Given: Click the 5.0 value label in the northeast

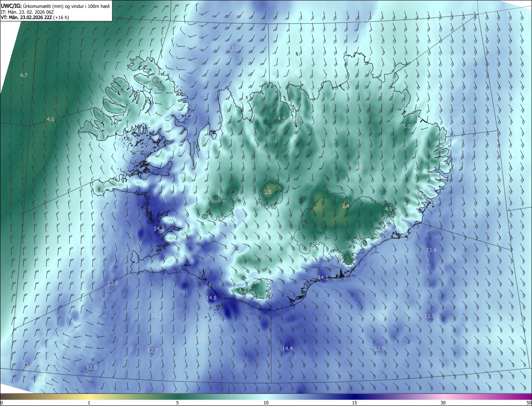Looking at the screenshot, I should pos(407,127).
